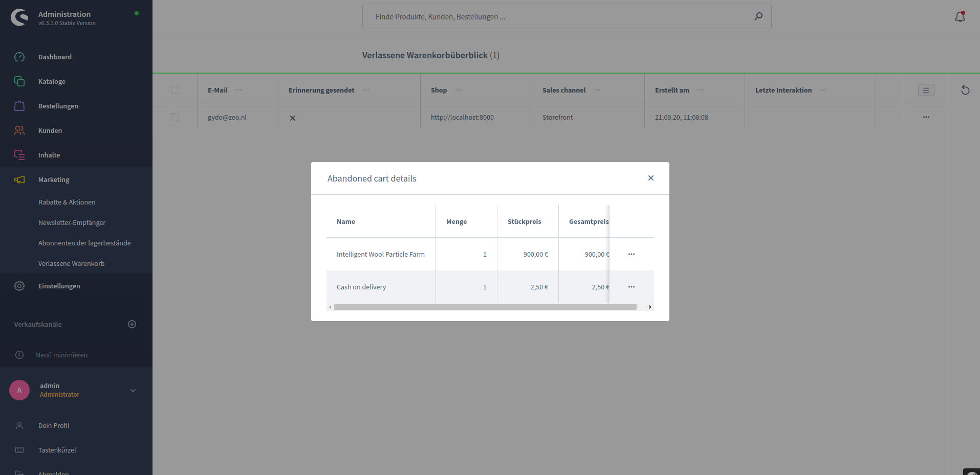This screenshot has height=475, width=980.
Task: Click http://localhost:8000 shop cell
Action: point(462,117)
